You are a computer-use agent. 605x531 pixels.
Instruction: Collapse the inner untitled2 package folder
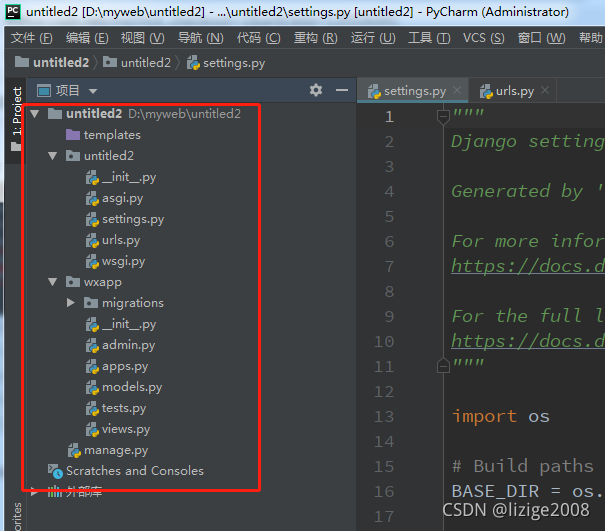[x=52, y=156]
